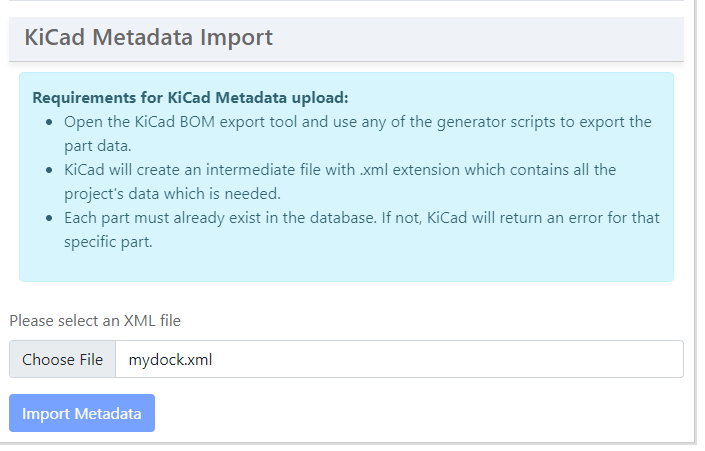Click the specific part. text line
The width and height of the screenshot is (705, 451).
point(108,241)
